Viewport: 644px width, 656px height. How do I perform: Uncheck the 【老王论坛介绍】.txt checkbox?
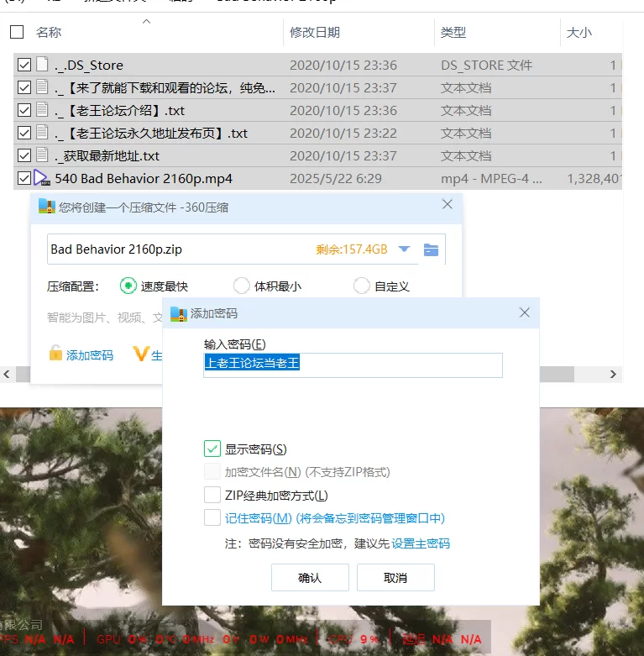(x=24, y=110)
